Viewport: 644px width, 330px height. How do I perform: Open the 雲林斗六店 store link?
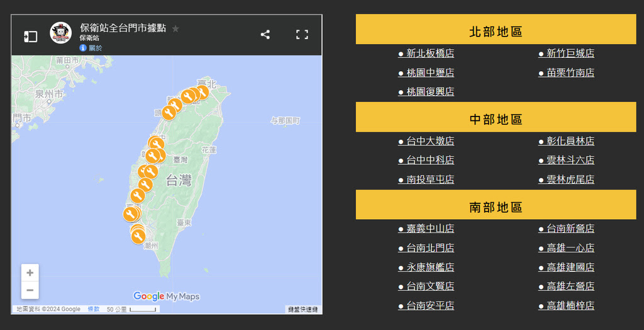[567, 160]
